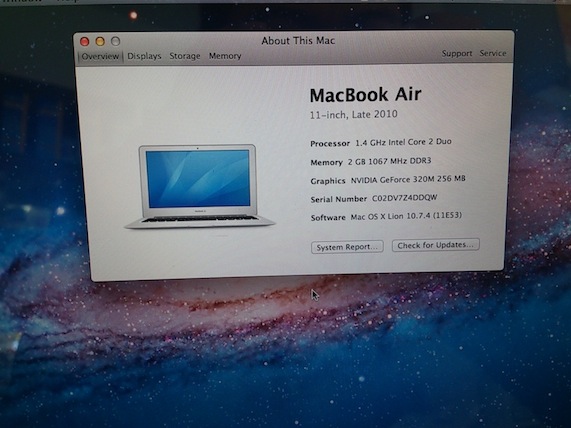
Task: Click the Processor 1.4 GHz line
Action: 381,142
